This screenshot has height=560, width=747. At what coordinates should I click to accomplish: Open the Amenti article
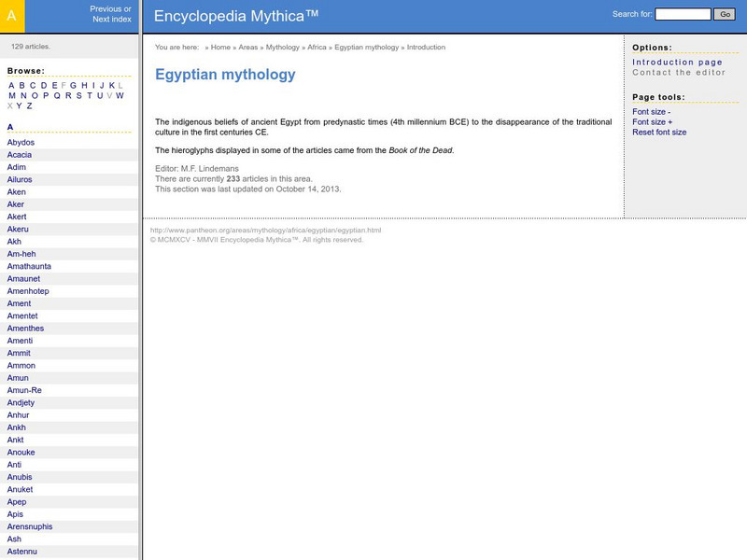(20, 341)
